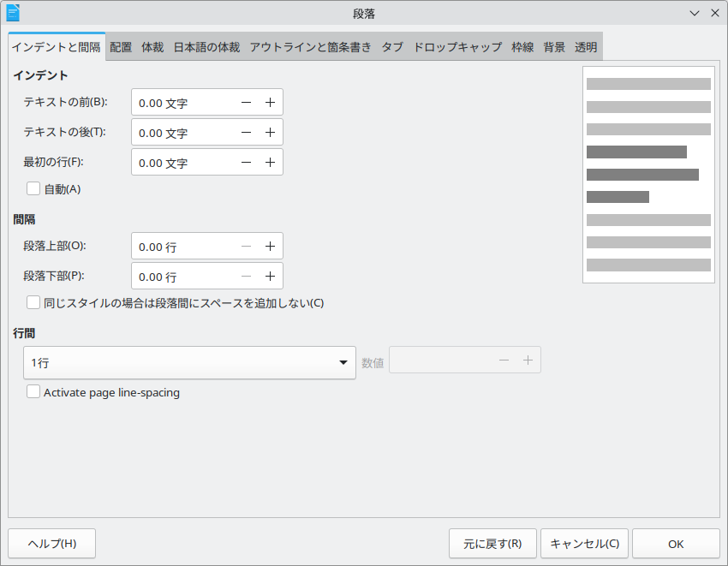Screen dimensions: 728x566
Task: Close the 段落 dialog window
Action: (x=715, y=14)
